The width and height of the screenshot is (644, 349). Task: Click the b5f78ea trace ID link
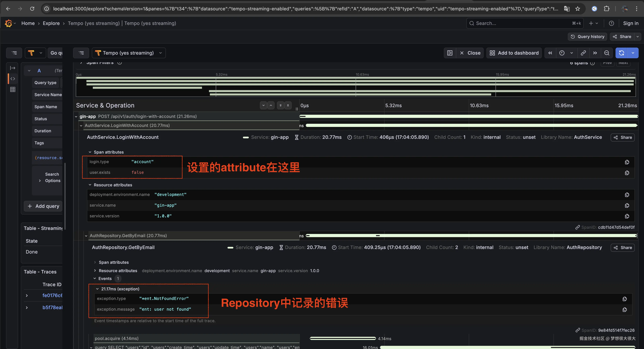(x=52, y=307)
